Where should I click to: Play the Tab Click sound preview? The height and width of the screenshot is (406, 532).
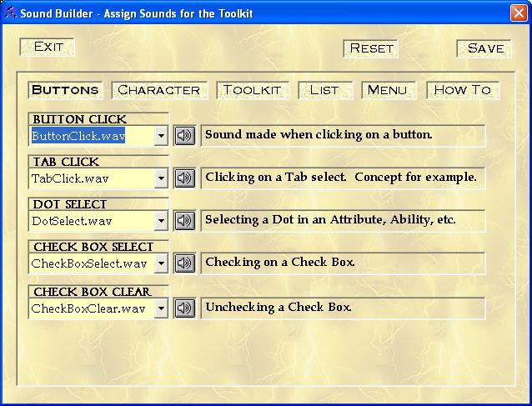click(x=184, y=178)
